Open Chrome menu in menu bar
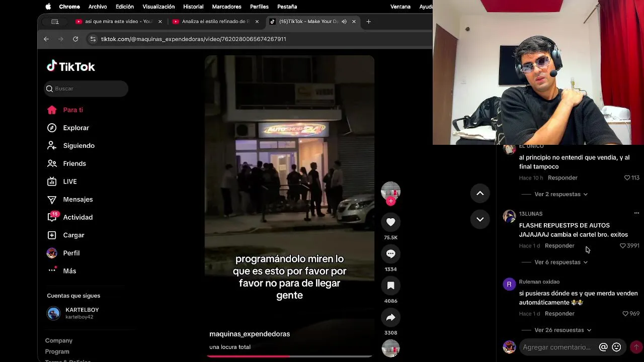The height and width of the screenshot is (362, 644). coord(69,7)
